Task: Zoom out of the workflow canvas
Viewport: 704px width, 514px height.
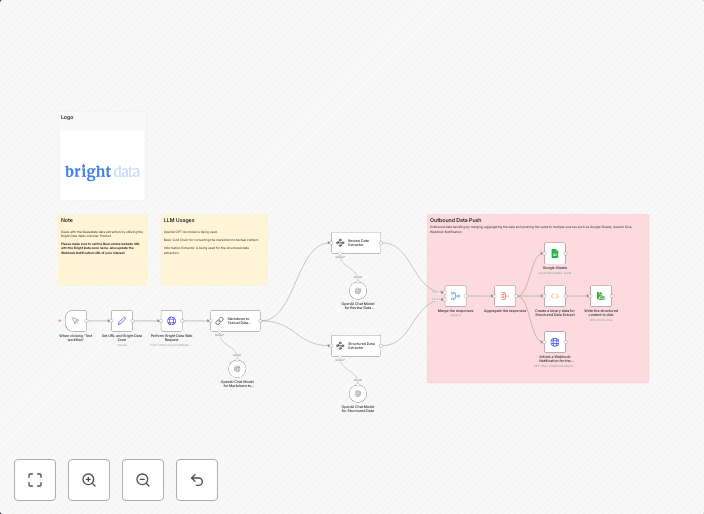Action: pyautogui.click(x=143, y=480)
